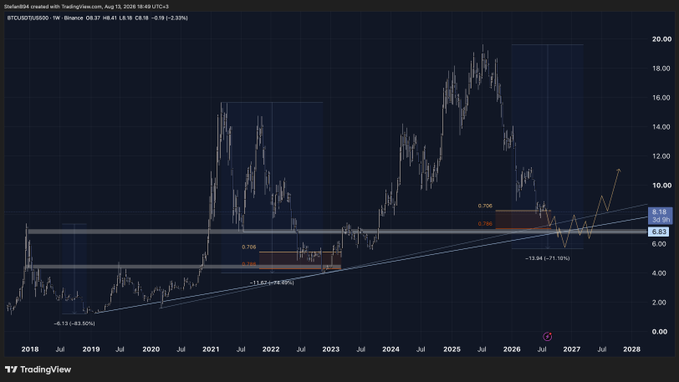
Task: Click the 0.786 Fibonacci label near 2022
Action: tap(249, 264)
